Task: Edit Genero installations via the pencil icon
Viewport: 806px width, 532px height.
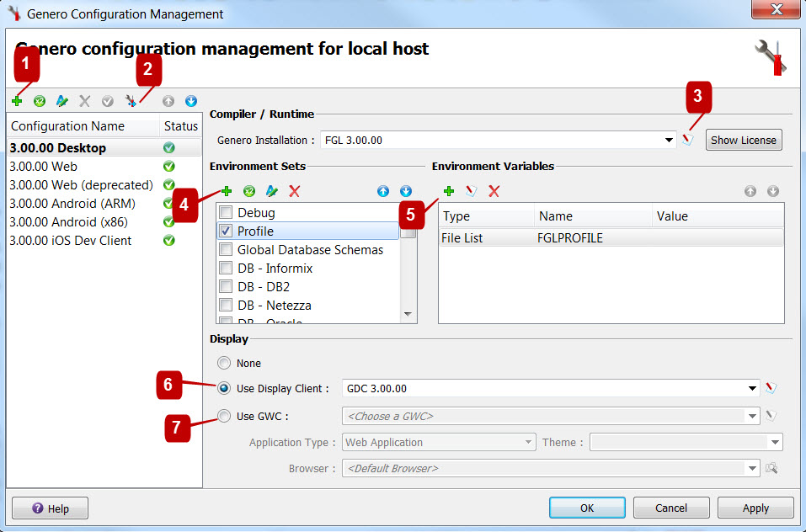Action: [688, 140]
